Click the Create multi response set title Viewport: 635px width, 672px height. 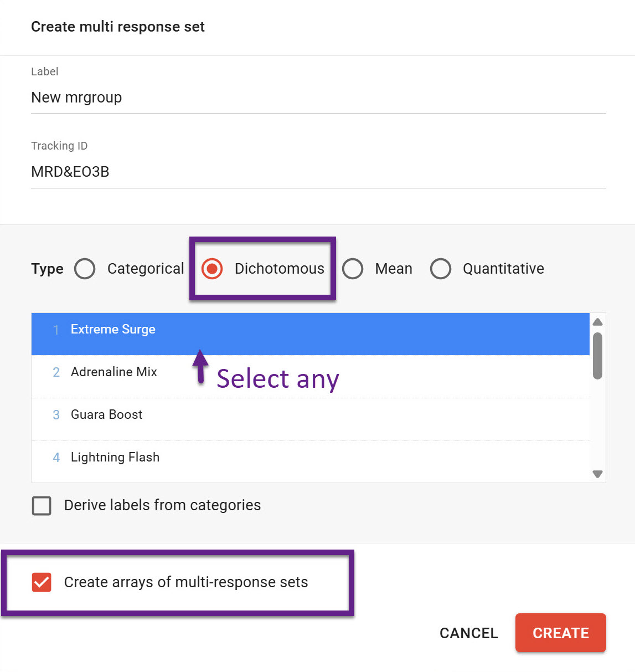pyautogui.click(x=117, y=27)
